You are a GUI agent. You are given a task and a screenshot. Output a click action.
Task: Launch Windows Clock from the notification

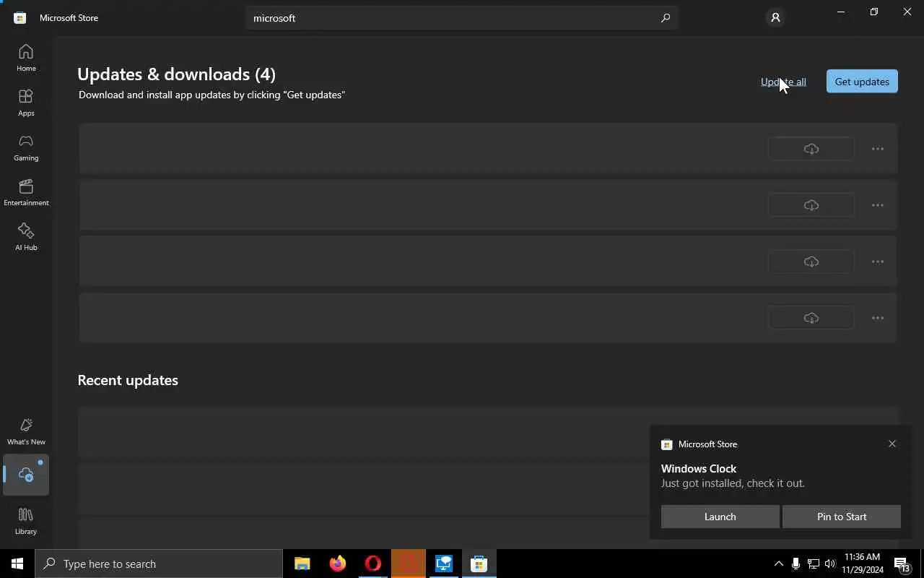720,517
